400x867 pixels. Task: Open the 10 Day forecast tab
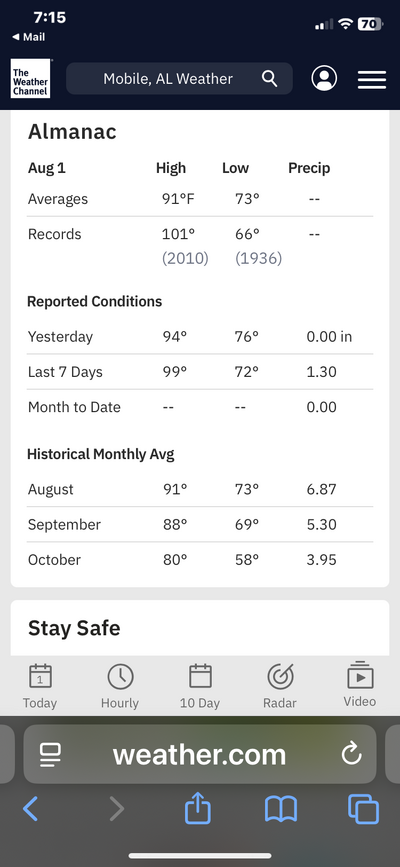tap(200, 686)
